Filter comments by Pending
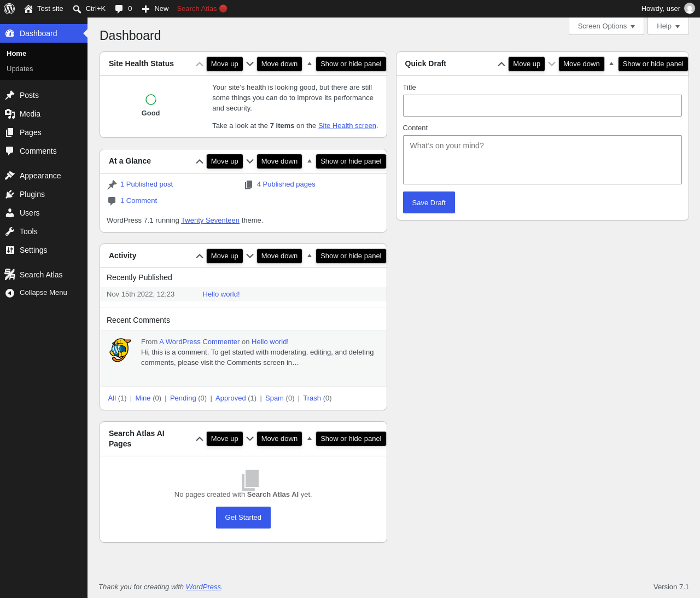 click(183, 398)
